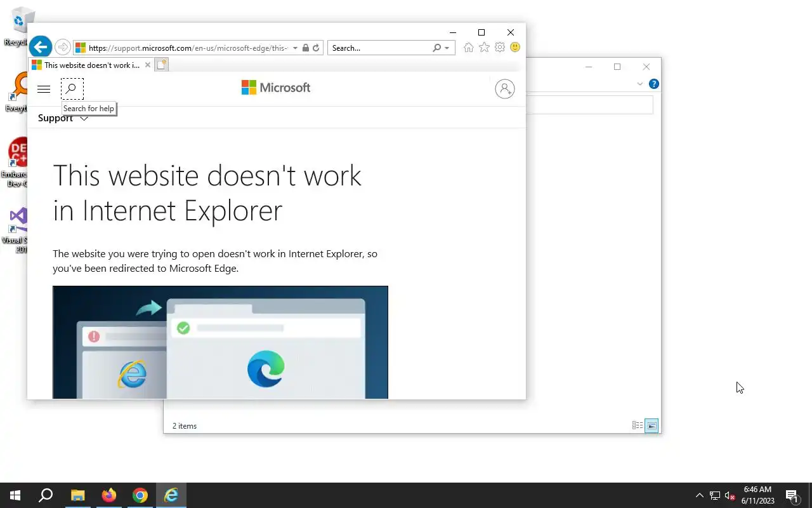Switch to details view in Explorer window
812x508 pixels.
click(x=638, y=425)
